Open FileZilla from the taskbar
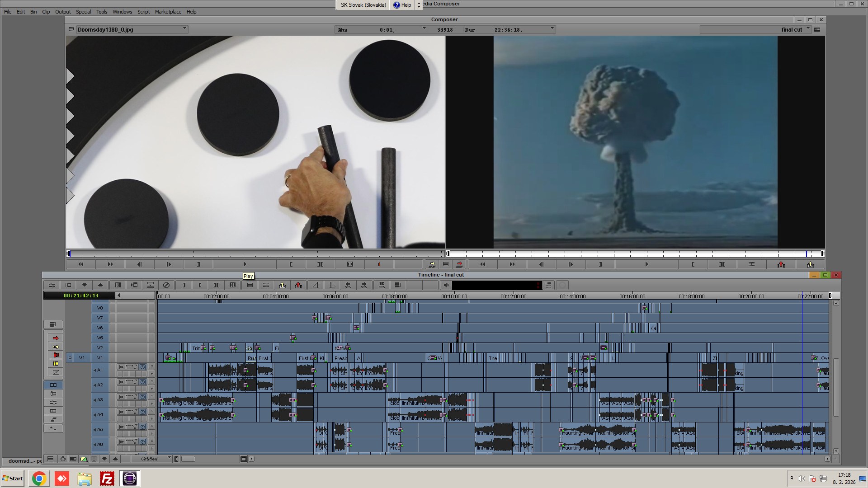The width and height of the screenshot is (868, 488). pyautogui.click(x=107, y=479)
